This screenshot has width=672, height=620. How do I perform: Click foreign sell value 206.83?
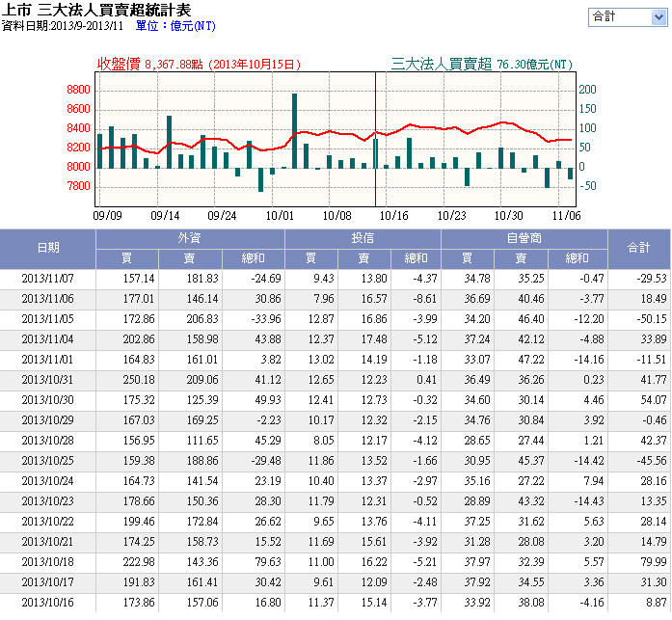202,319
